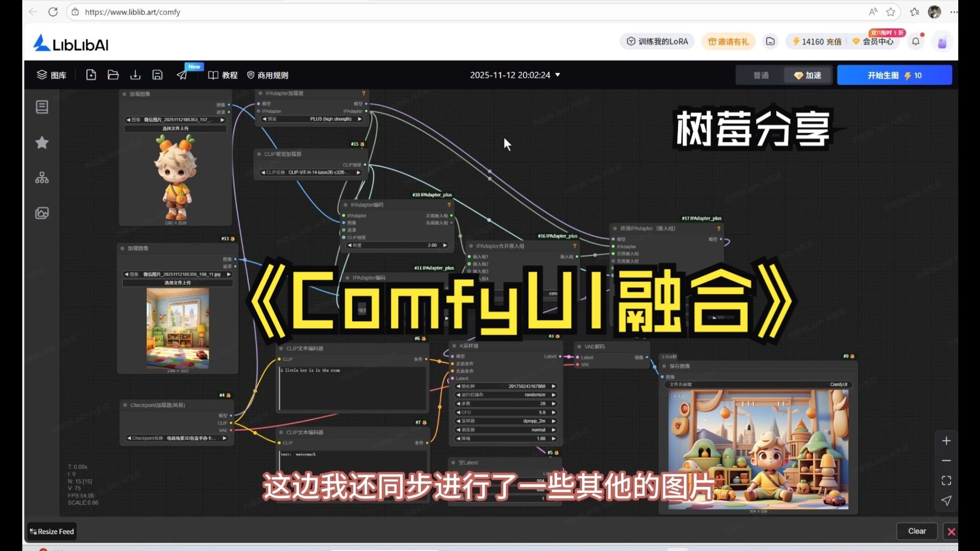
Task: Increase the 步数 20 value arrow
Action: 554,404
